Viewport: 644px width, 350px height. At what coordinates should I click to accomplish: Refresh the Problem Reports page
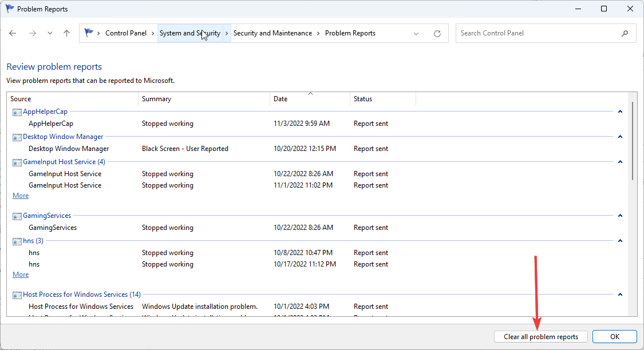(x=437, y=34)
